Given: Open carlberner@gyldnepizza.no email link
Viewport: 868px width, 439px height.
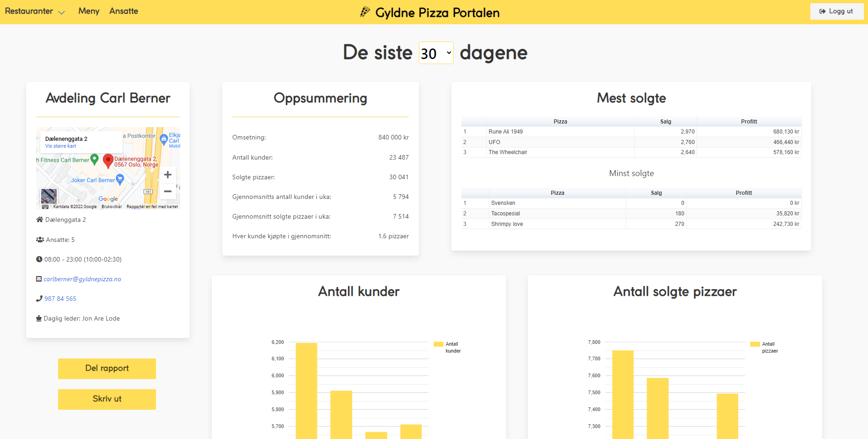Looking at the screenshot, I should [x=82, y=279].
